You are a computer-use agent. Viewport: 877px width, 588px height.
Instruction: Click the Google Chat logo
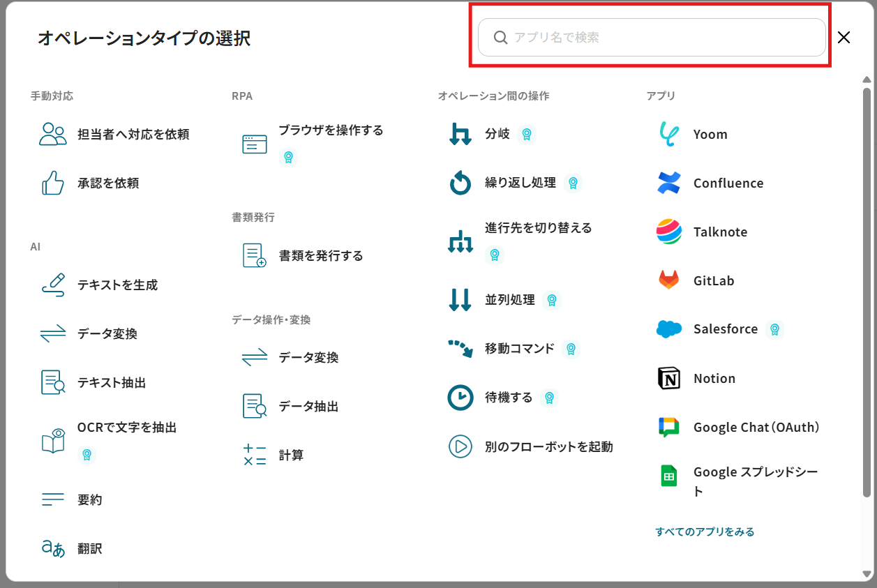[669, 427]
